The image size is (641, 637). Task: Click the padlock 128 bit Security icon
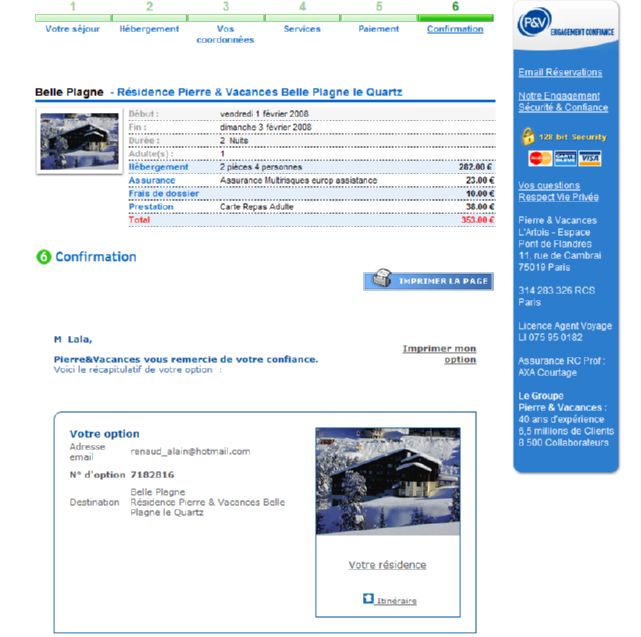point(528,136)
